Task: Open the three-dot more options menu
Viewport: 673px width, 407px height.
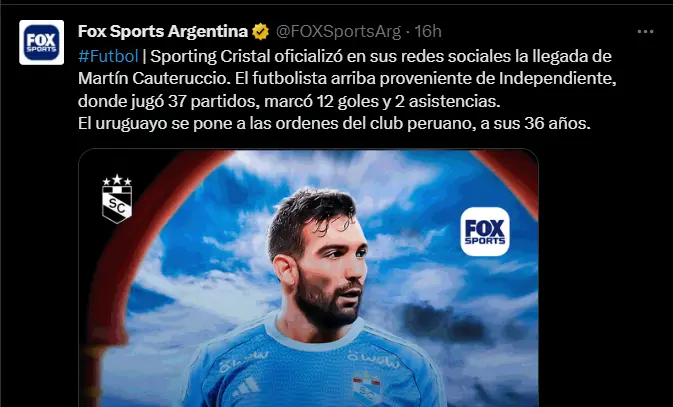Action: point(645,32)
